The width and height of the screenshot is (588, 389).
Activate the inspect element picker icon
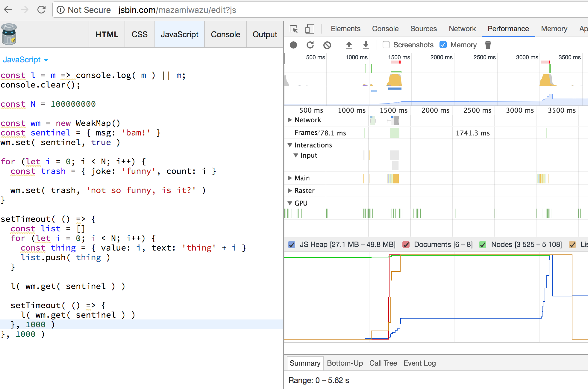(294, 29)
